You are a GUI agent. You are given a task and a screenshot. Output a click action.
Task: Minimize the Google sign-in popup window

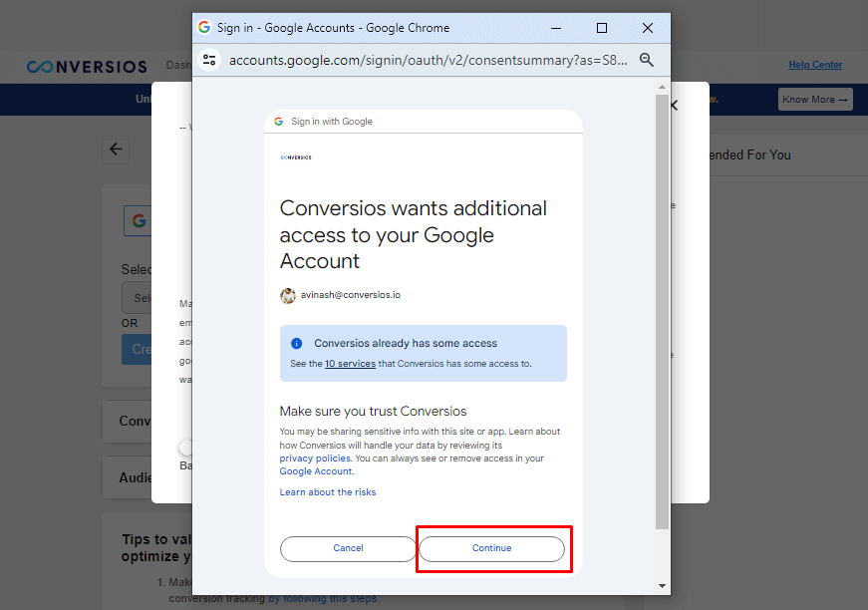coord(556,28)
